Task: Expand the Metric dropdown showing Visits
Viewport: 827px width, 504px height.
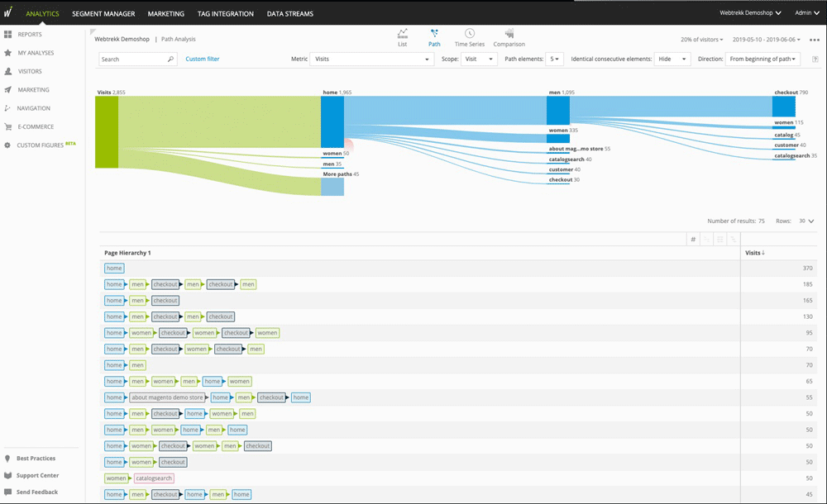Action: (x=371, y=59)
